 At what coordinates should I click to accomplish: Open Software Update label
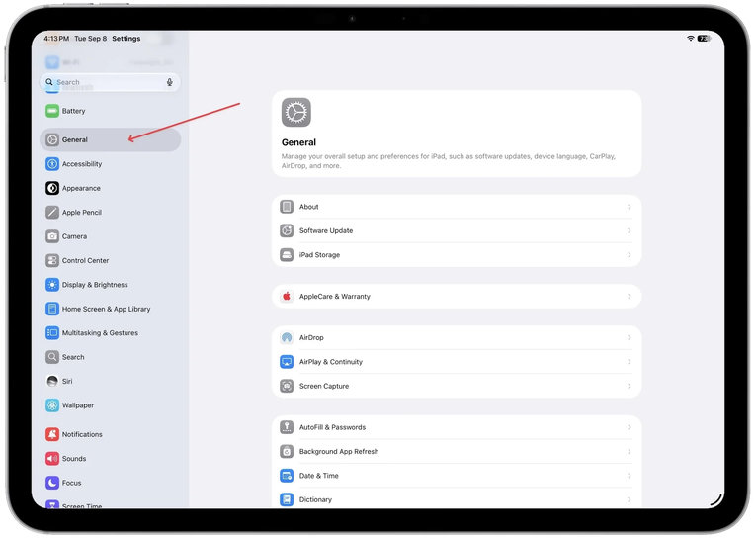pos(326,231)
